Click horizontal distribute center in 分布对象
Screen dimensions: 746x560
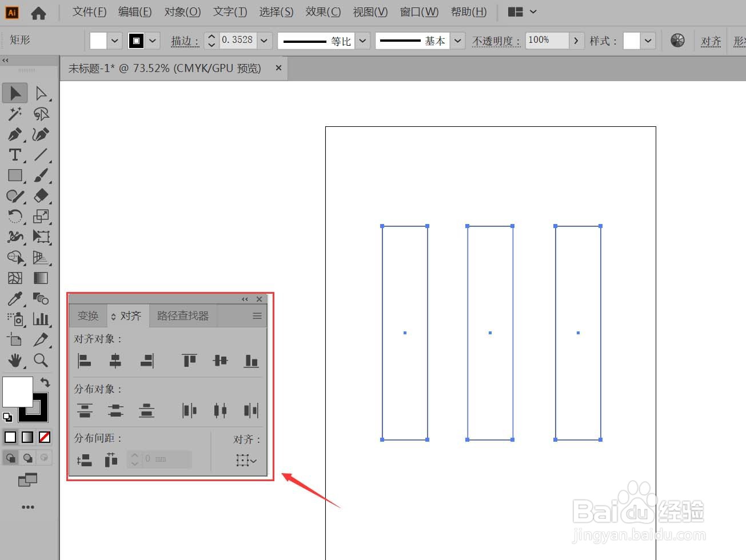click(220, 410)
